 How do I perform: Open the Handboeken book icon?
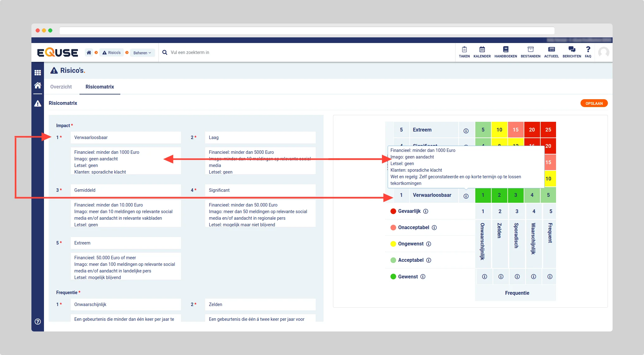click(x=505, y=50)
